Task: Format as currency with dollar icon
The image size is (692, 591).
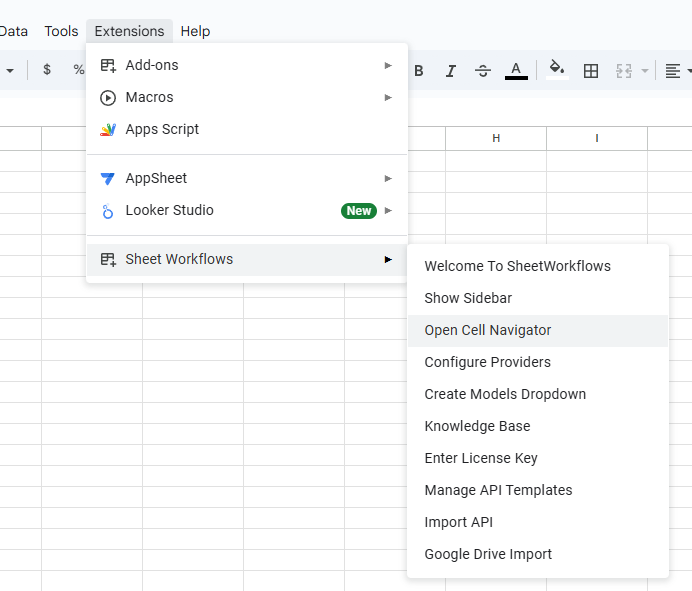Action: 47,70
